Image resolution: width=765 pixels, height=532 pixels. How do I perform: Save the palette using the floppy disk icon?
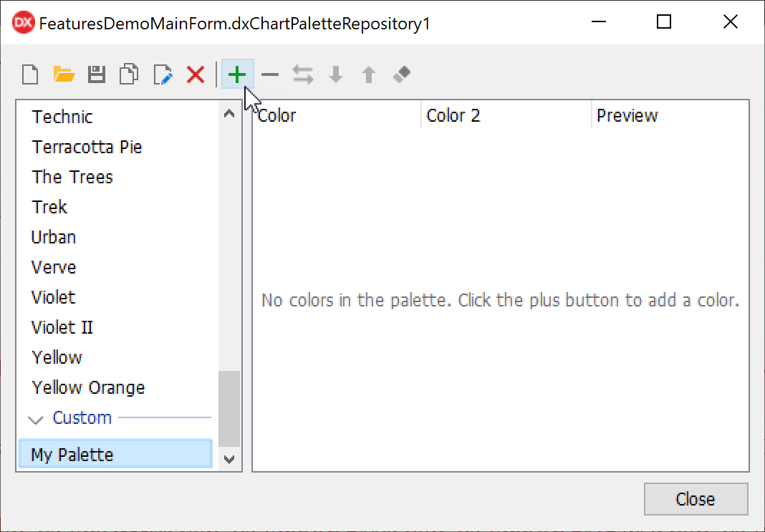pyautogui.click(x=97, y=74)
